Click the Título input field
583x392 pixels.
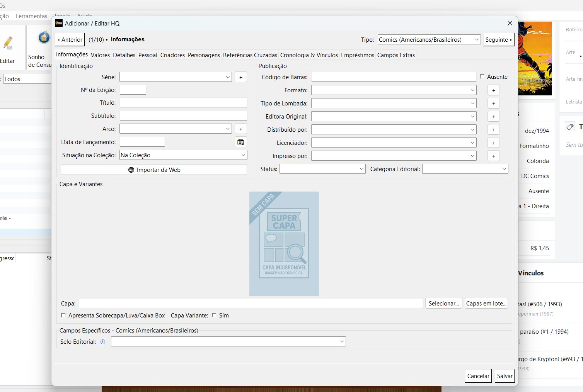click(x=183, y=102)
